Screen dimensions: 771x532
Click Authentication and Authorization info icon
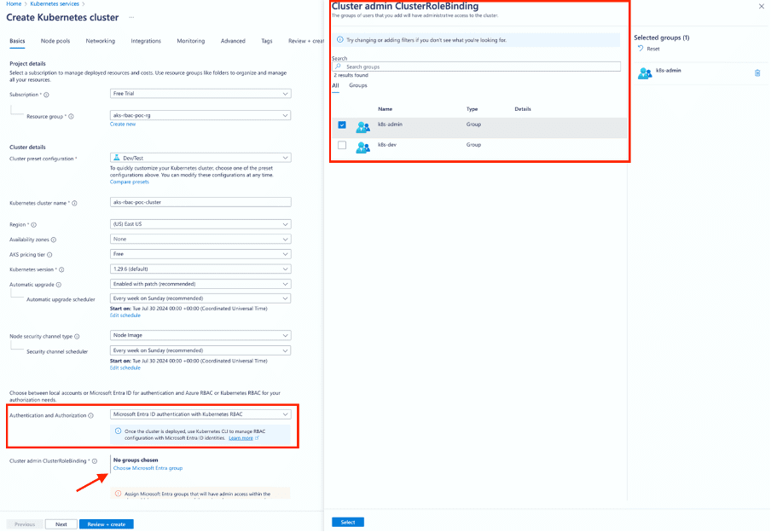pyautogui.click(x=90, y=415)
